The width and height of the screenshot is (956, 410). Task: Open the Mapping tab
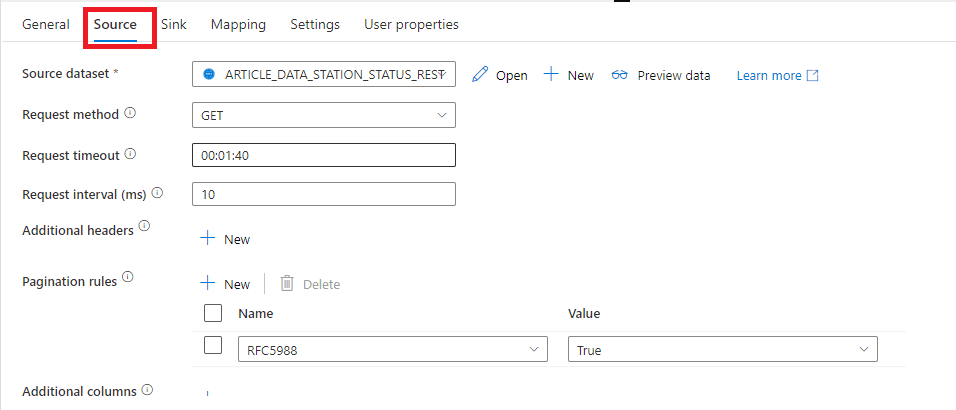click(238, 24)
